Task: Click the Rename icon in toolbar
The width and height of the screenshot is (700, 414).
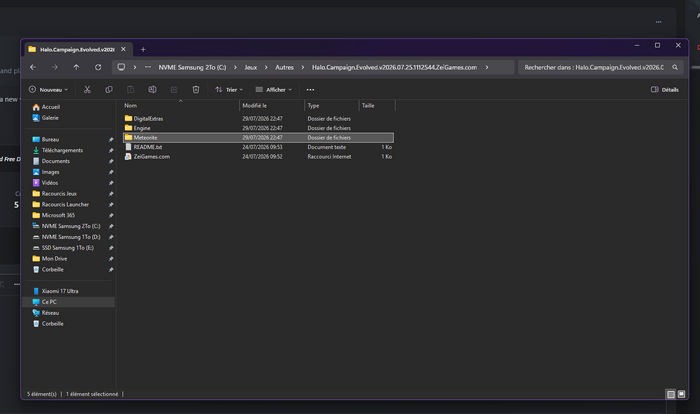Action: [152, 90]
